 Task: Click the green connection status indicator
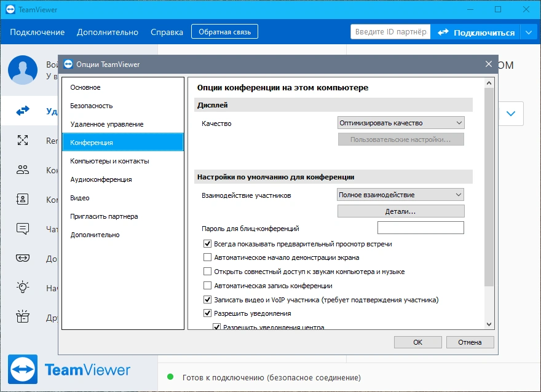170,377
